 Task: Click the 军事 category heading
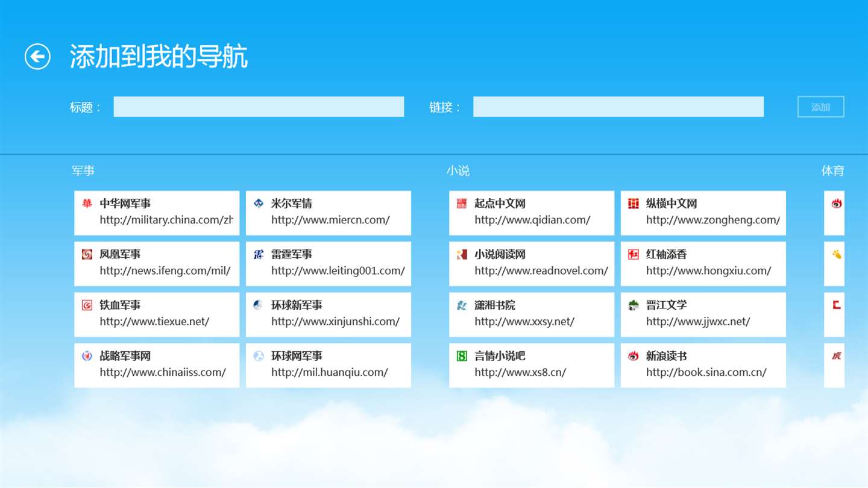(x=83, y=171)
